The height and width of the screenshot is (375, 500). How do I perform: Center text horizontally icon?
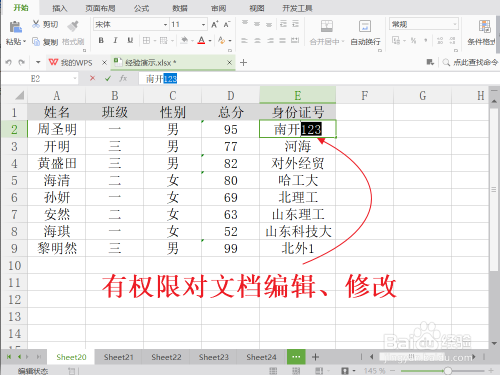pos(257,41)
